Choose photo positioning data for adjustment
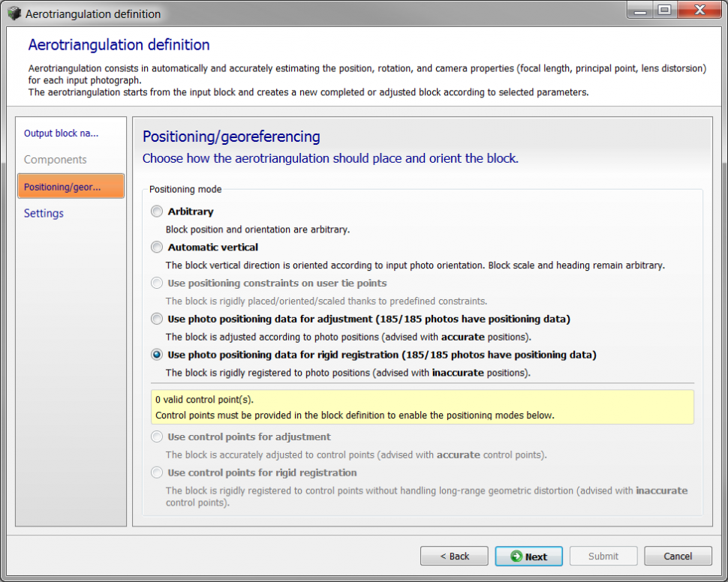This screenshot has height=582, width=728. point(157,319)
